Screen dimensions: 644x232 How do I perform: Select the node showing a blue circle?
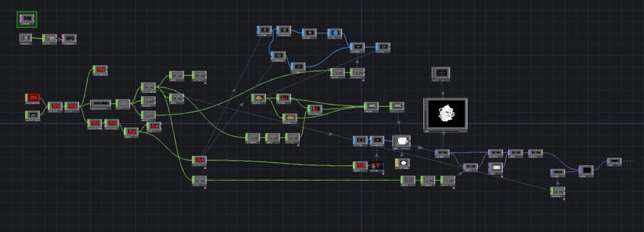point(335,33)
